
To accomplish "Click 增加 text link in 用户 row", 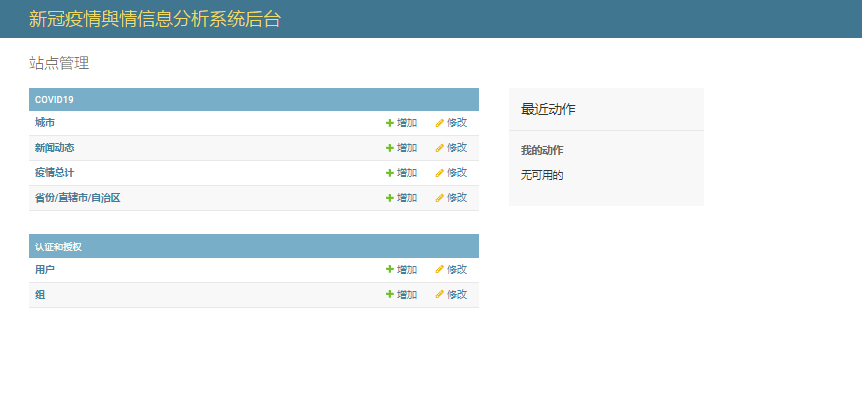I will pos(407,269).
